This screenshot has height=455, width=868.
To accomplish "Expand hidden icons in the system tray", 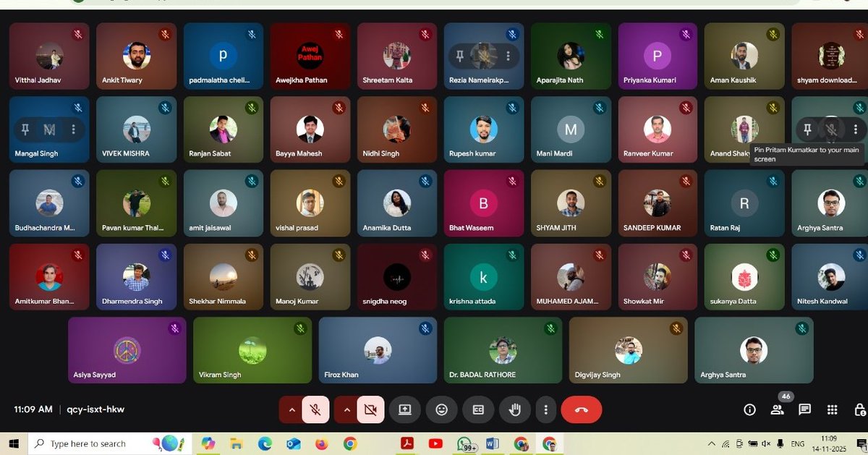I will tap(711, 443).
